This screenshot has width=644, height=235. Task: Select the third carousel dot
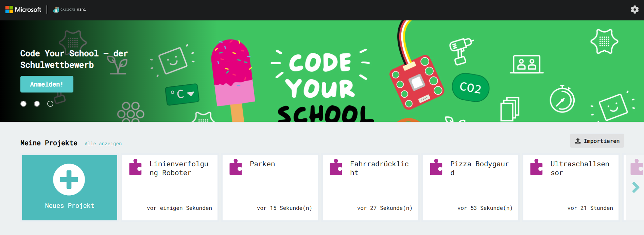click(50, 104)
